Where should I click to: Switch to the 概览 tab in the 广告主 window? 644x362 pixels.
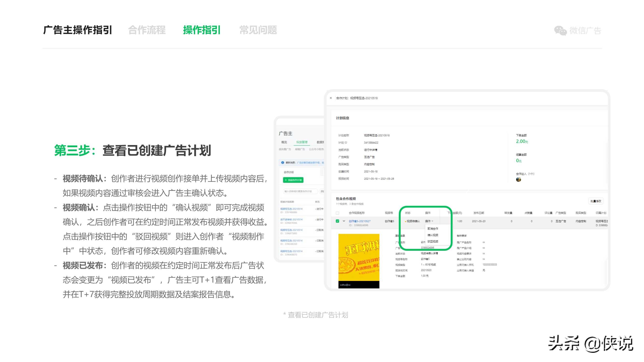click(284, 142)
